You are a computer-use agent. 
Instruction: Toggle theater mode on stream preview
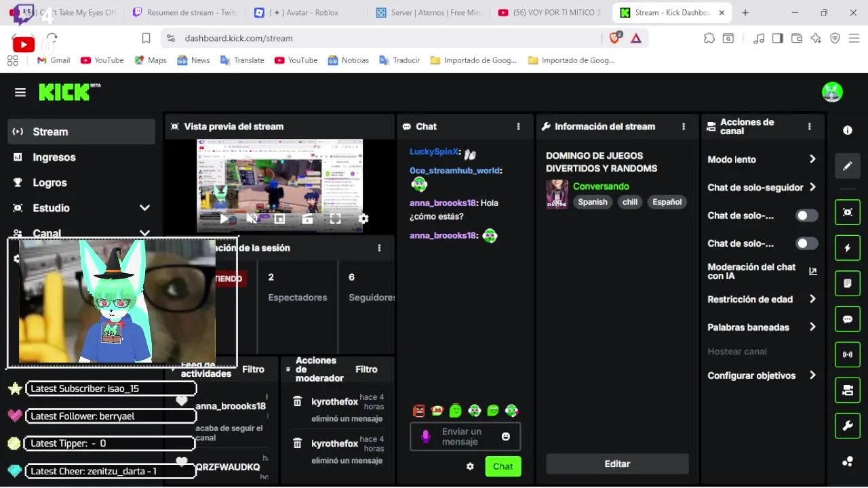tap(279, 218)
